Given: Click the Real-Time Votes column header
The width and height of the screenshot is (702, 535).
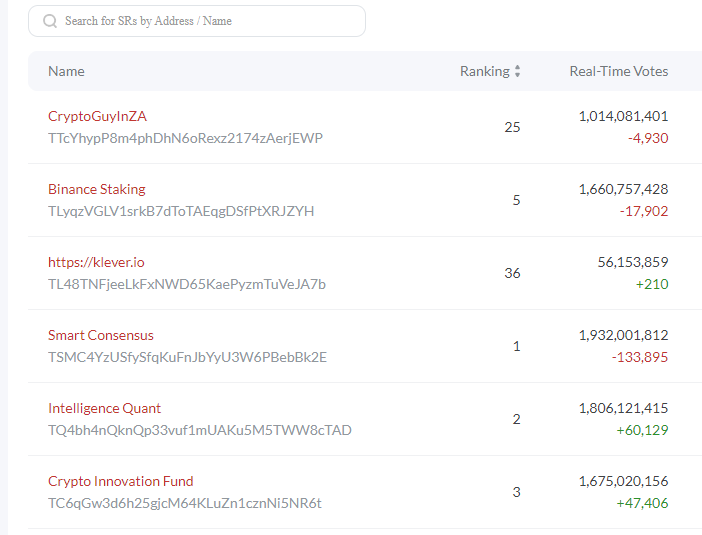Looking at the screenshot, I should tap(619, 71).
